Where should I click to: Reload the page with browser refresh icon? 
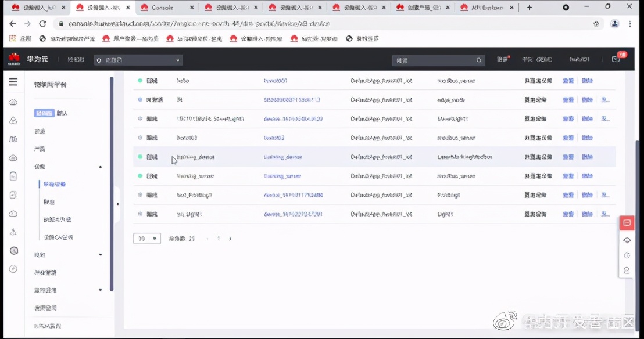point(42,24)
